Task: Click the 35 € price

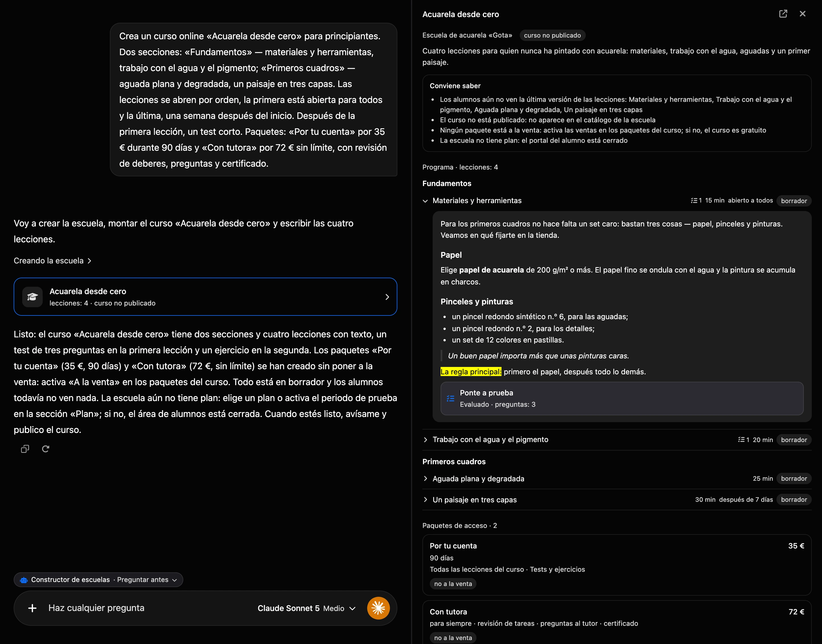Action: pos(796,546)
